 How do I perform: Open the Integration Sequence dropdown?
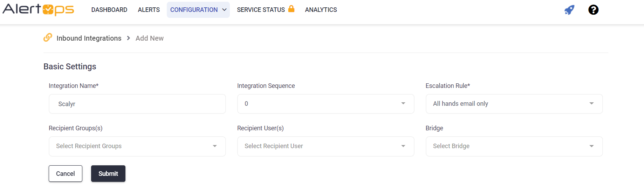[x=326, y=104]
